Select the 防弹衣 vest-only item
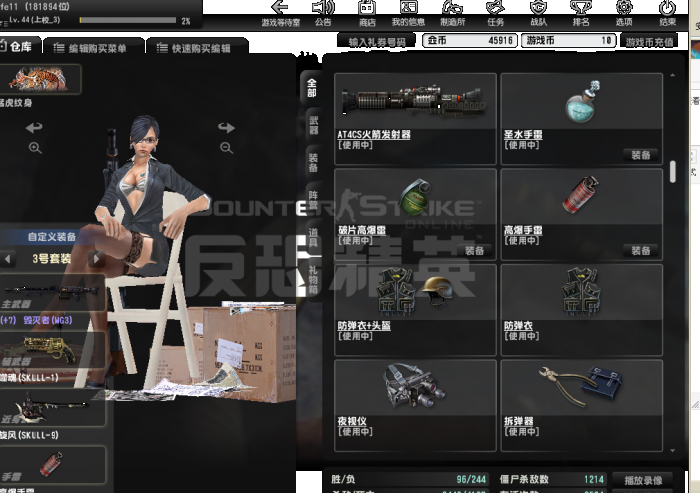 coord(582,310)
